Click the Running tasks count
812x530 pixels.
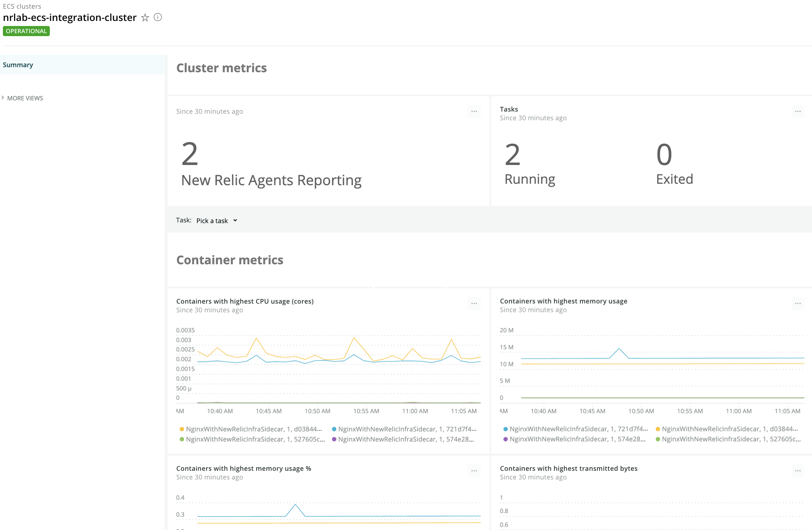(512, 155)
